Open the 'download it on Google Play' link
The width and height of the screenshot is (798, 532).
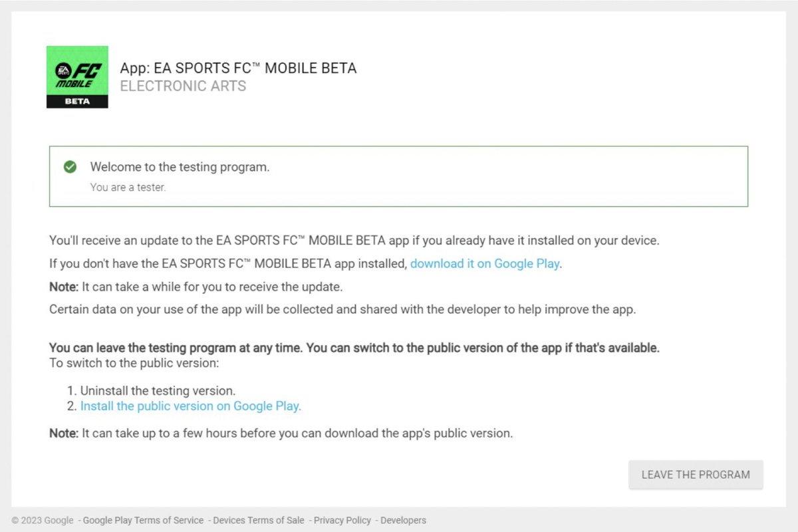coord(485,263)
